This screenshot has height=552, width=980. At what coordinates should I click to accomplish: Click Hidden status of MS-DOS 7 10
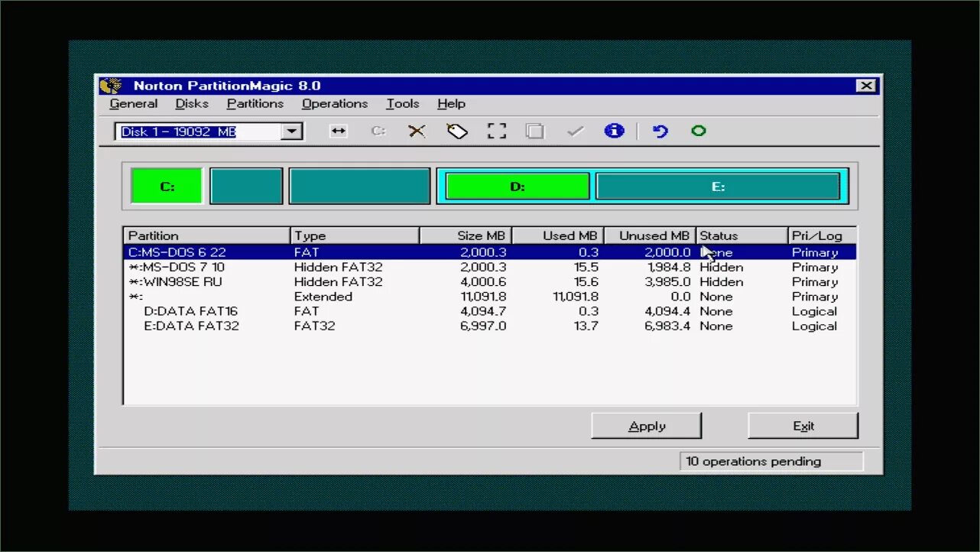(x=721, y=268)
